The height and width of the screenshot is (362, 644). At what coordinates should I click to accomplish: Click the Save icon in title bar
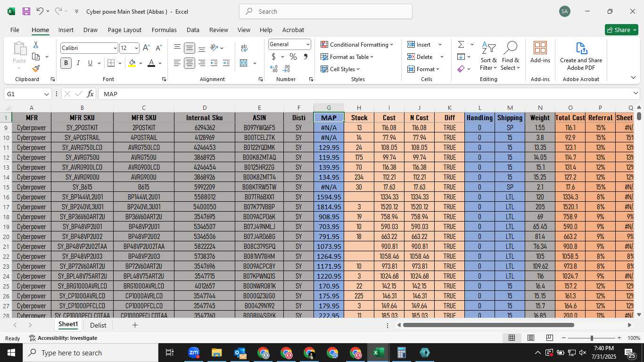[26, 11]
